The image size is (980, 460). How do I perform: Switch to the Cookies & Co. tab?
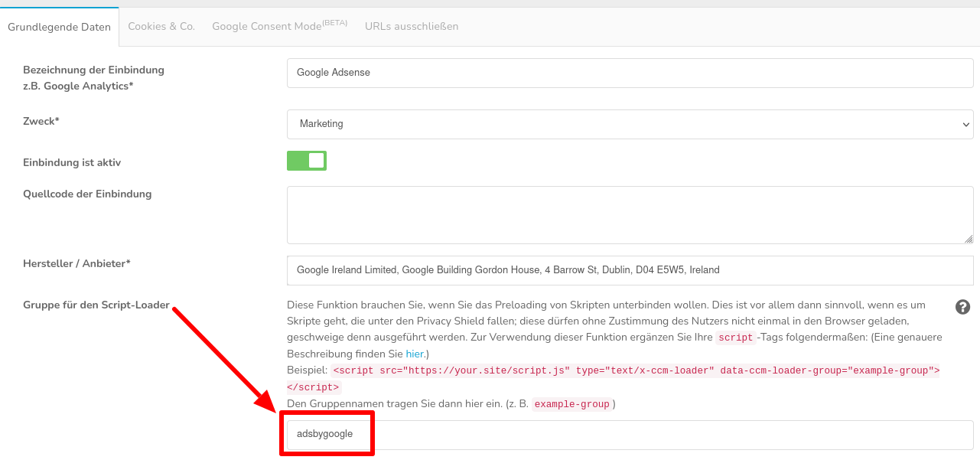point(161,26)
